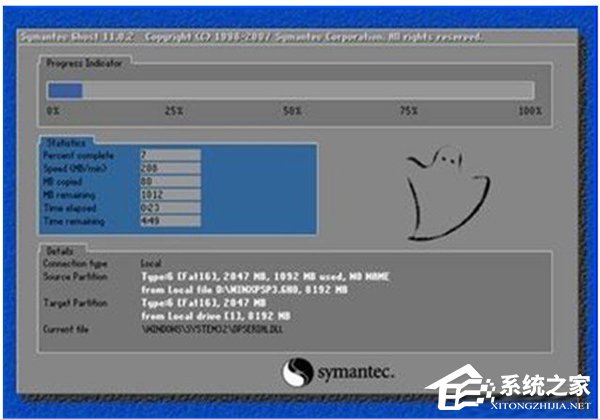
Task: Click source line "Type:6 [Fat16], 2047 MB, 1092 MB used"
Action: (x=266, y=277)
